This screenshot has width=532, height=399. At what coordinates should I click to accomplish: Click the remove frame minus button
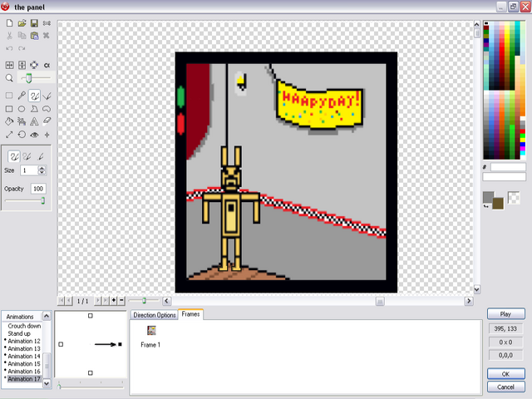coord(121,301)
